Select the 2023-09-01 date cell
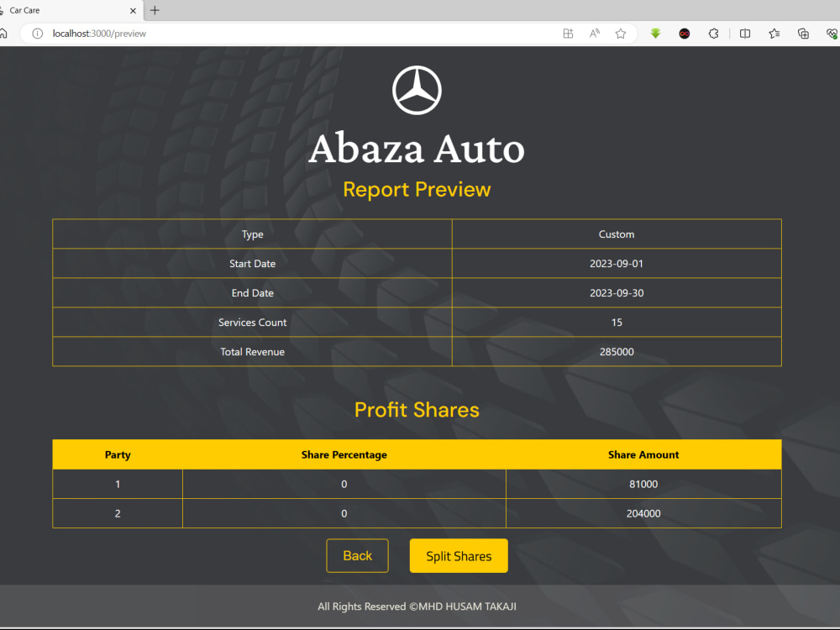Screen dimensions: 840x630 pyautogui.click(x=617, y=264)
